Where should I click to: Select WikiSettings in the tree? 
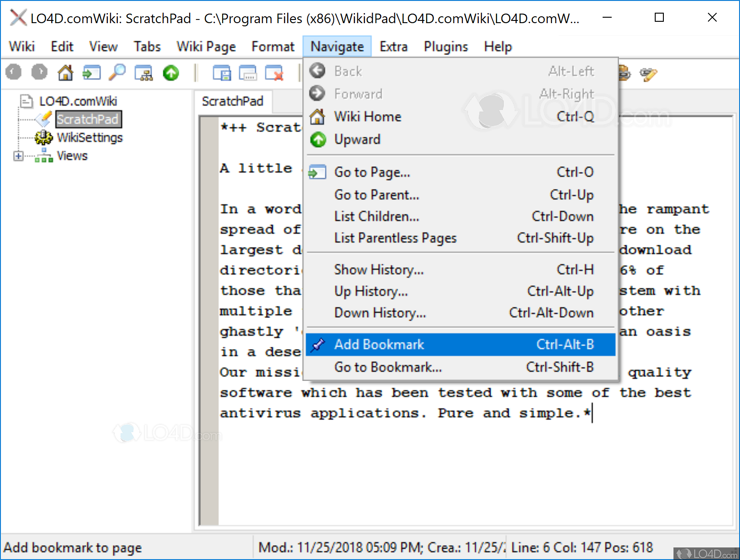coord(89,137)
